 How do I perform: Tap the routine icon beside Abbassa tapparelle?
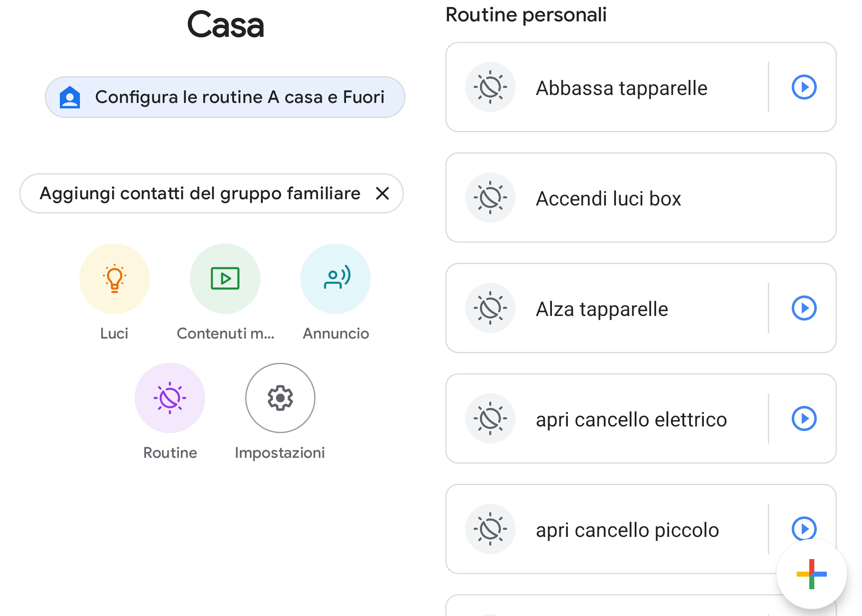point(490,87)
